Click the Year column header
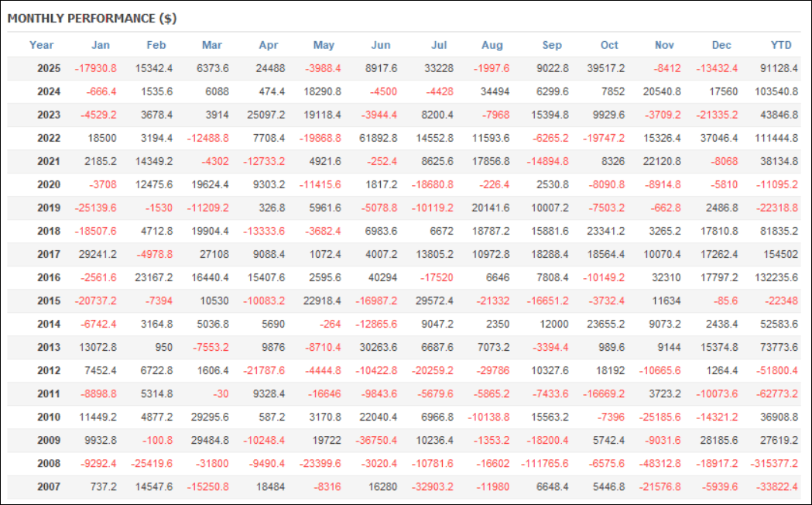812x505 pixels. point(41,45)
